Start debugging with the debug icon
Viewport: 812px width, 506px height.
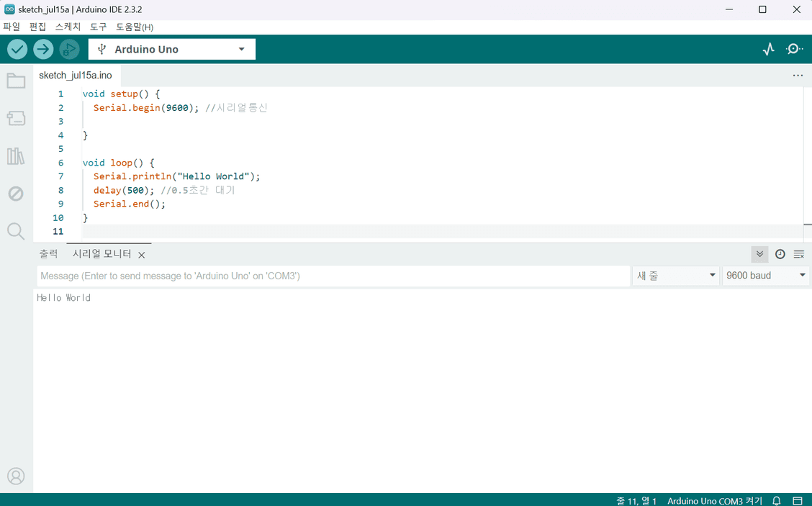(x=69, y=49)
